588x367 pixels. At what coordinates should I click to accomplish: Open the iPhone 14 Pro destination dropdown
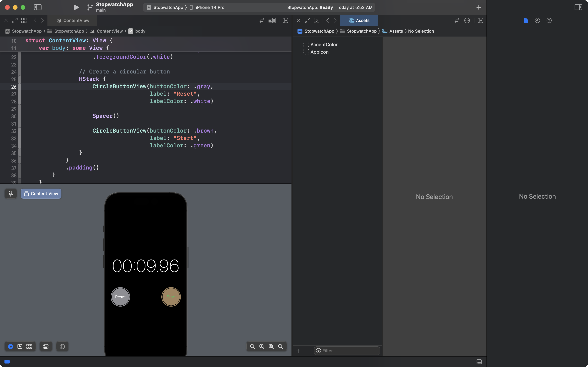pyautogui.click(x=210, y=7)
